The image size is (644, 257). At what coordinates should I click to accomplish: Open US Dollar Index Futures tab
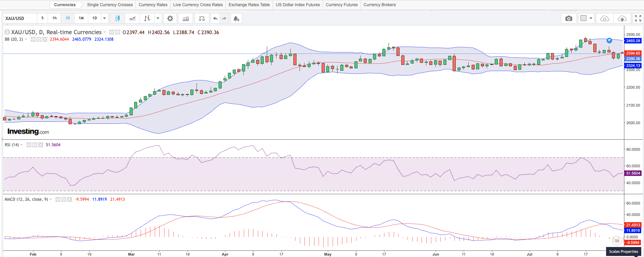298,5
